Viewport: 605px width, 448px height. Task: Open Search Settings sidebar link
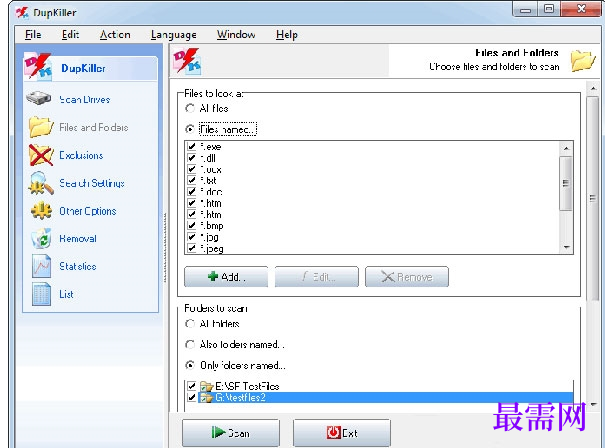point(92,183)
